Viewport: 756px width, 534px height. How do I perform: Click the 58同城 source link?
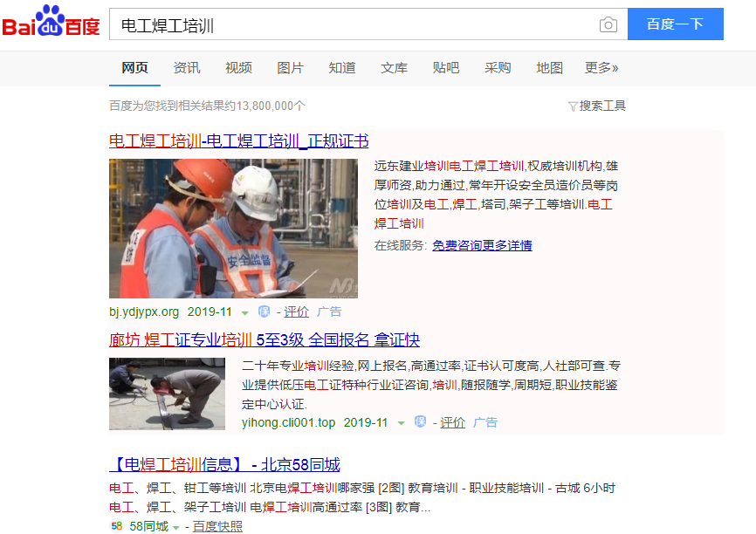tap(149, 526)
